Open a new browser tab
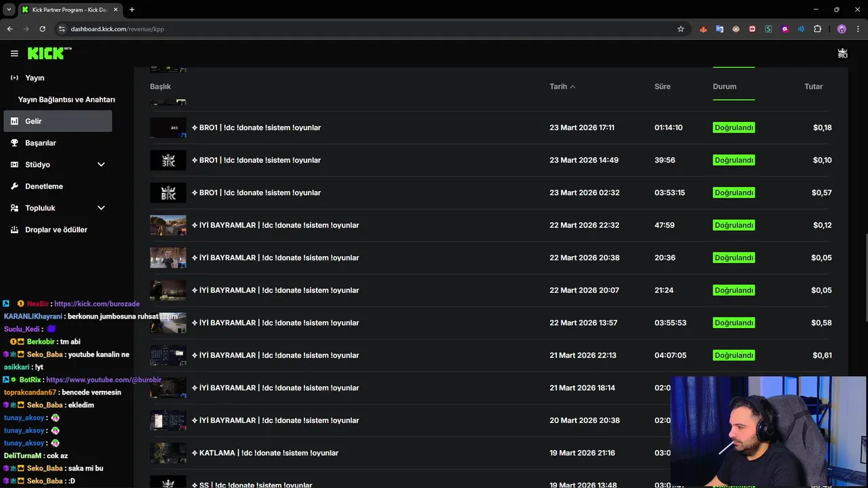Image resolution: width=868 pixels, height=488 pixels. (x=132, y=9)
